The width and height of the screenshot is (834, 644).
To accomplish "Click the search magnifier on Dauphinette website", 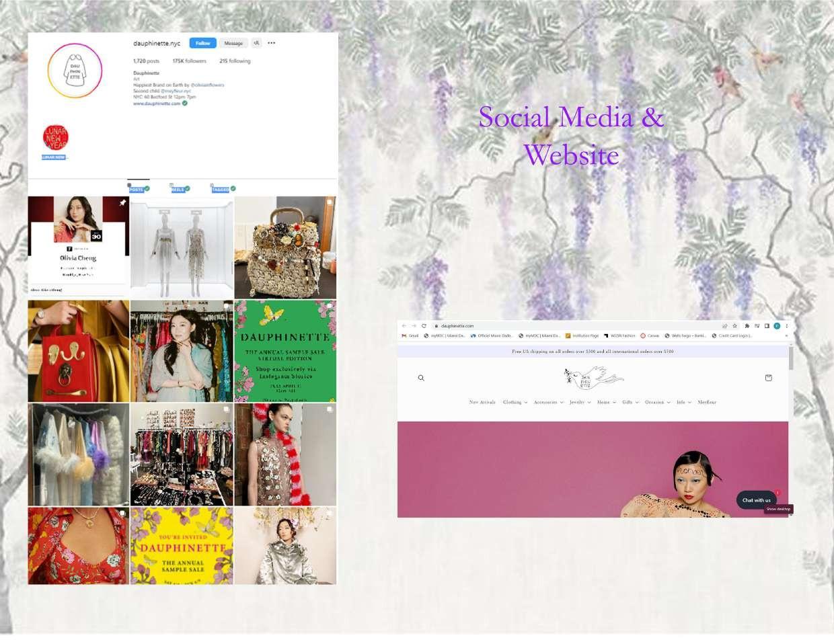I will (421, 378).
